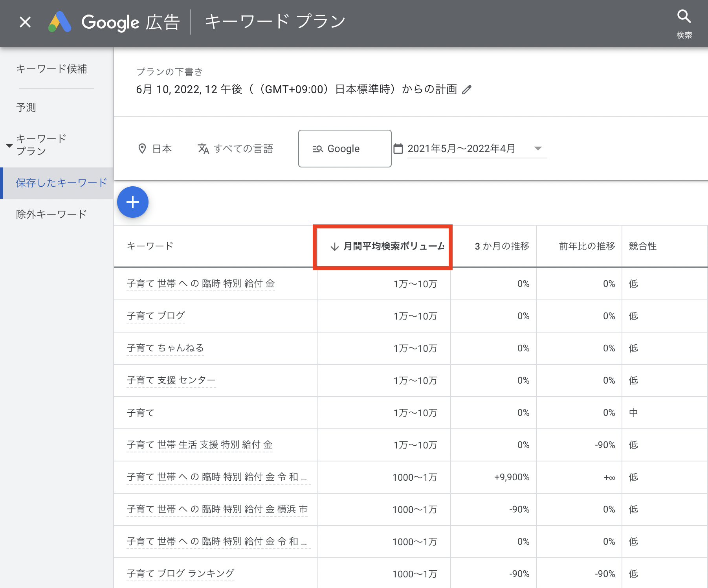The width and height of the screenshot is (708, 588).
Task: Click the magnifier search icon in header
Action: [684, 17]
